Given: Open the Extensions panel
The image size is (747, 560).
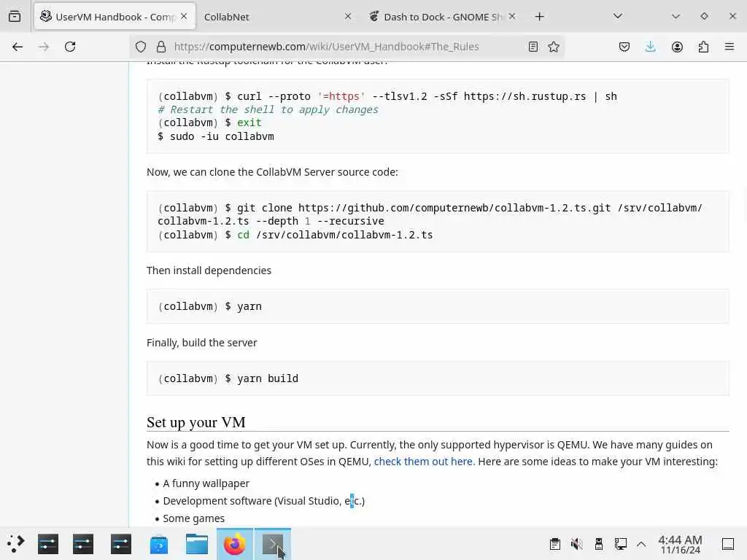Looking at the screenshot, I should click(x=703, y=47).
